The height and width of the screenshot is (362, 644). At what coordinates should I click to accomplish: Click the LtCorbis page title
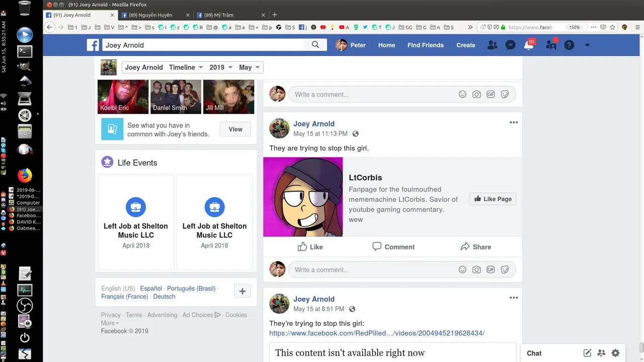(x=365, y=177)
